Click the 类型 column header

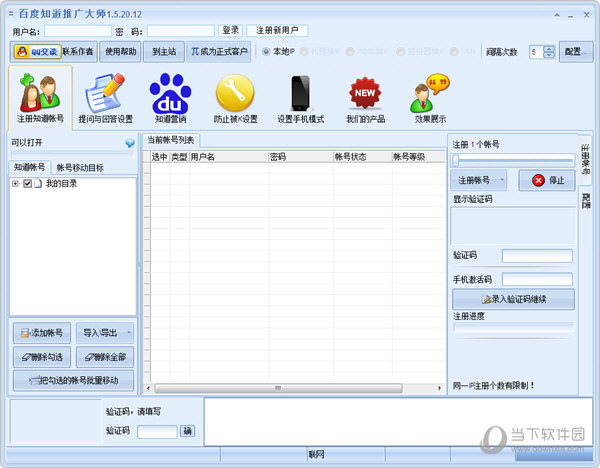coord(179,157)
